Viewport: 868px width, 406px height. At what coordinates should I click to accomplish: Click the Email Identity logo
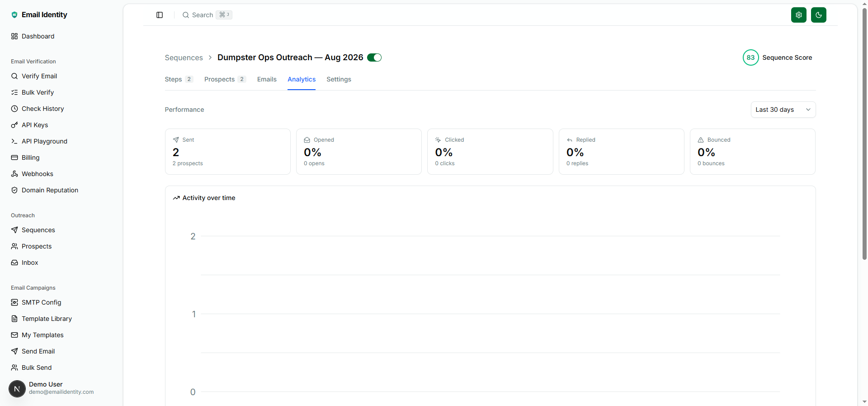point(39,14)
